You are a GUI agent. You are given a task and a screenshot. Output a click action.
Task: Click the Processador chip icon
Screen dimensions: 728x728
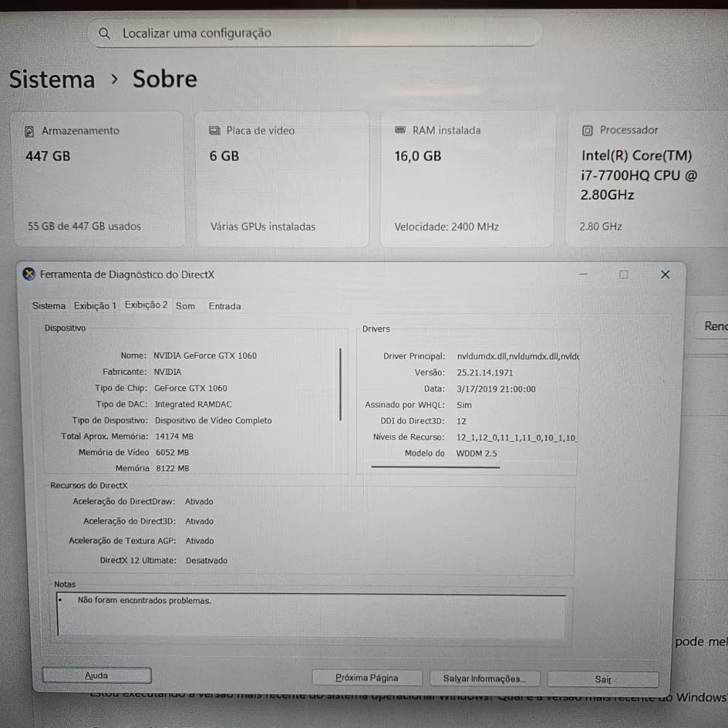pyautogui.click(x=587, y=131)
